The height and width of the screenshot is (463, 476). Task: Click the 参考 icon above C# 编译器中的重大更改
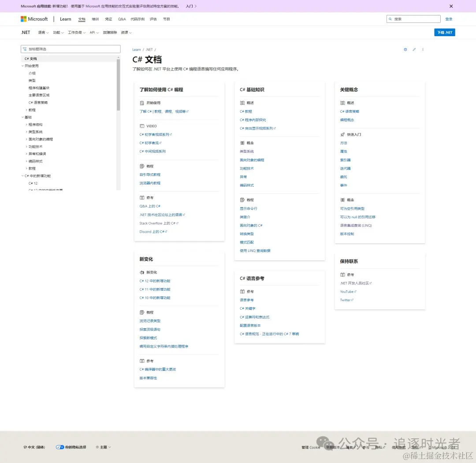point(142,361)
